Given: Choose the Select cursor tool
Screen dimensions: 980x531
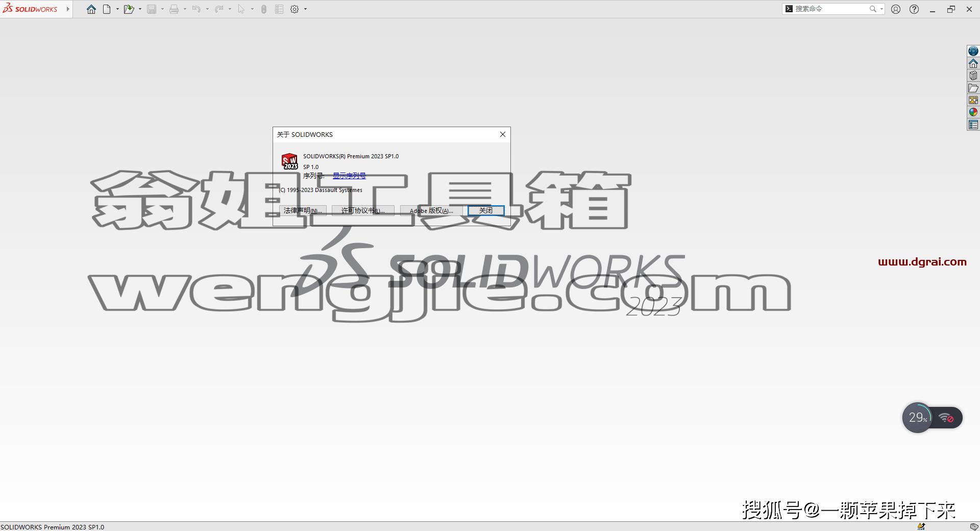Looking at the screenshot, I should pos(241,9).
